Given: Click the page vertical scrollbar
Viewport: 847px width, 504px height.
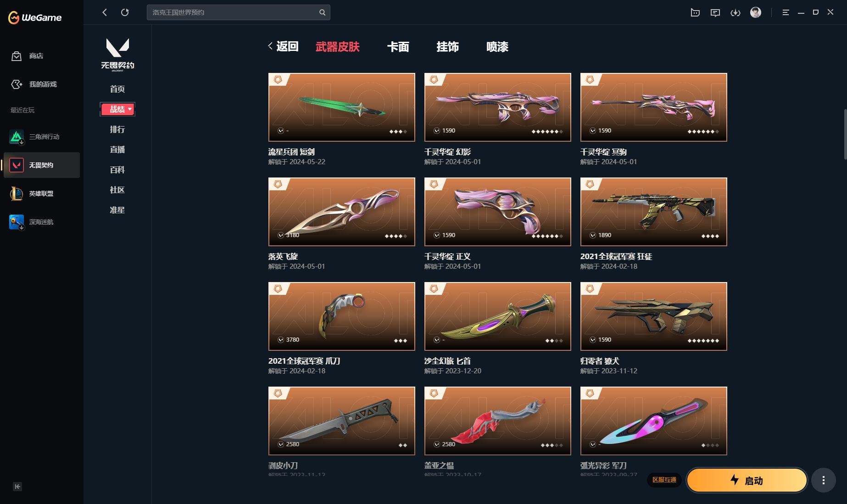Looking at the screenshot, I should coord(845,134).
